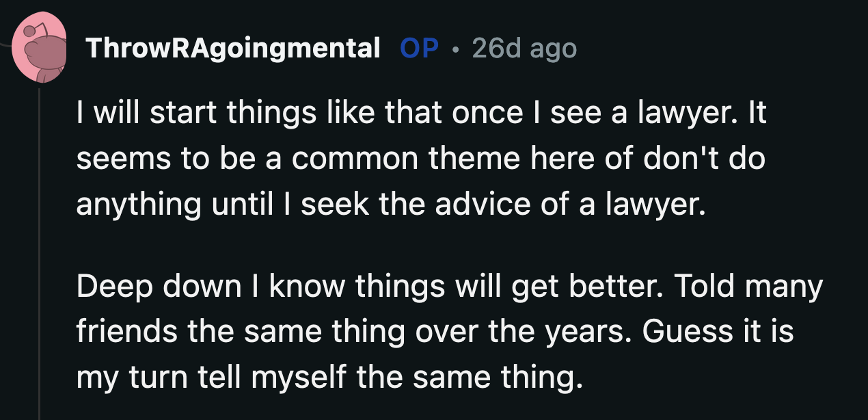
Task: Click the separator dot after OP
Action: click(x=455, y=49)
